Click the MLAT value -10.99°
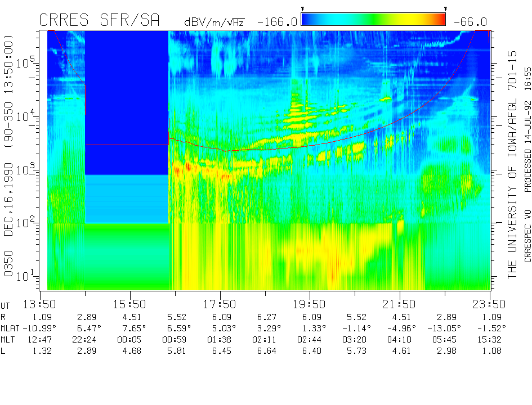532x405 pixels. click(39, 328)
